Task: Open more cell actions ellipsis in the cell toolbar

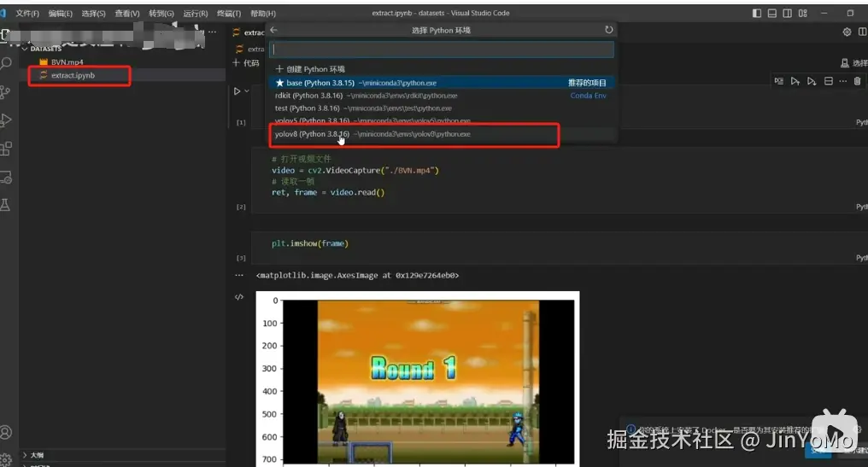Action: coord(842,81)
